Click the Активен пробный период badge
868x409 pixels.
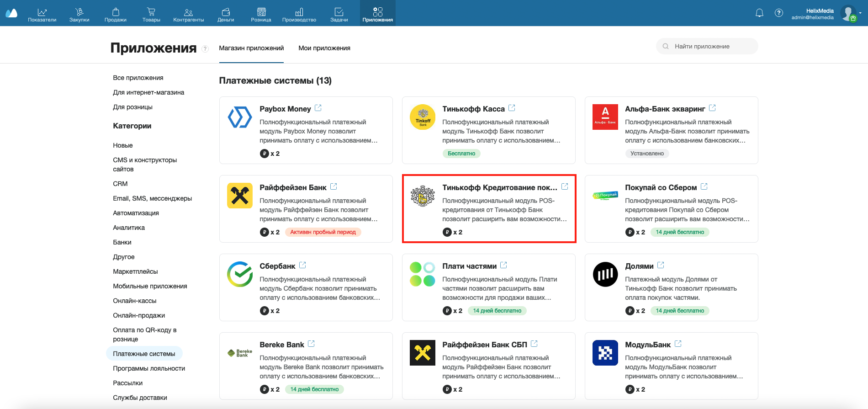click(x=323, y=232)
